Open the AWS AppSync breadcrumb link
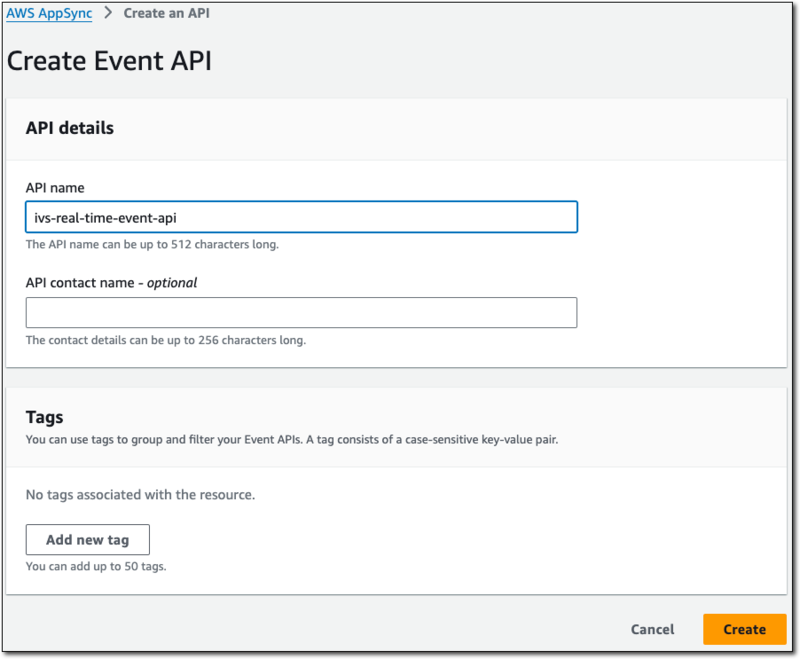The height and width of the screenshot is (659, 800). 48,13
